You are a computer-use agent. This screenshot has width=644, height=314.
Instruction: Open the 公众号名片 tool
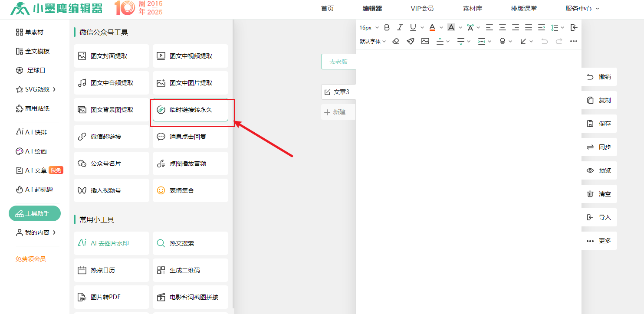(111, 164)
